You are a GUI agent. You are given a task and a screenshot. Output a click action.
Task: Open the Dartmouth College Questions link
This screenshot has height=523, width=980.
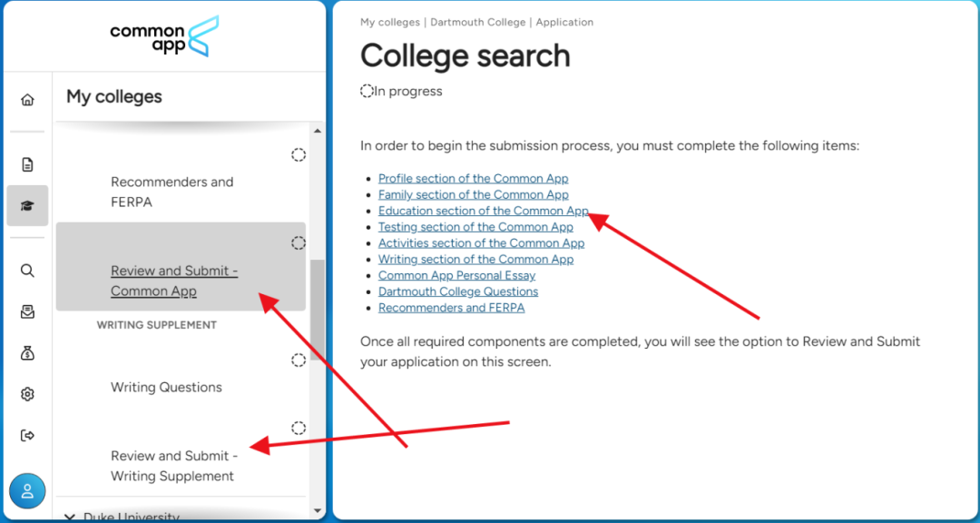click(457, 291)
